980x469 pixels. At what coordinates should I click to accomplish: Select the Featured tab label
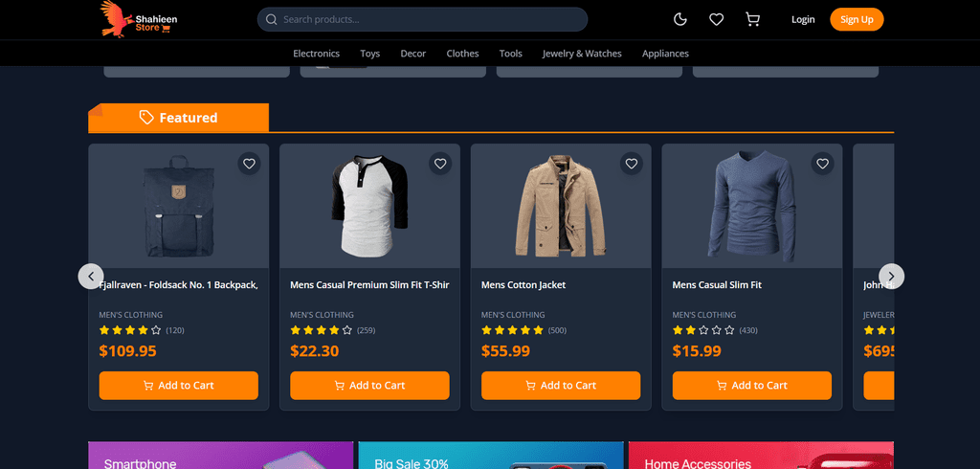[179, 118]
